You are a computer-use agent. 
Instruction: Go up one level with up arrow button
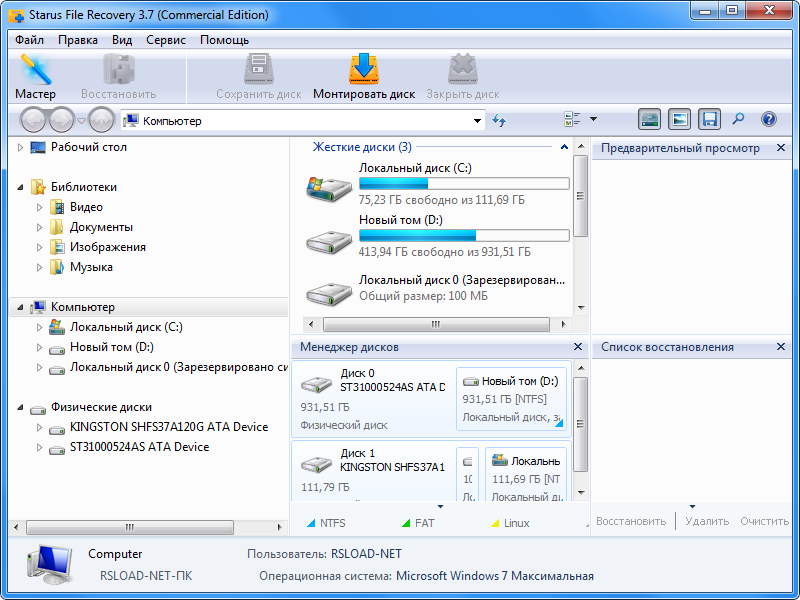[101, 120]
